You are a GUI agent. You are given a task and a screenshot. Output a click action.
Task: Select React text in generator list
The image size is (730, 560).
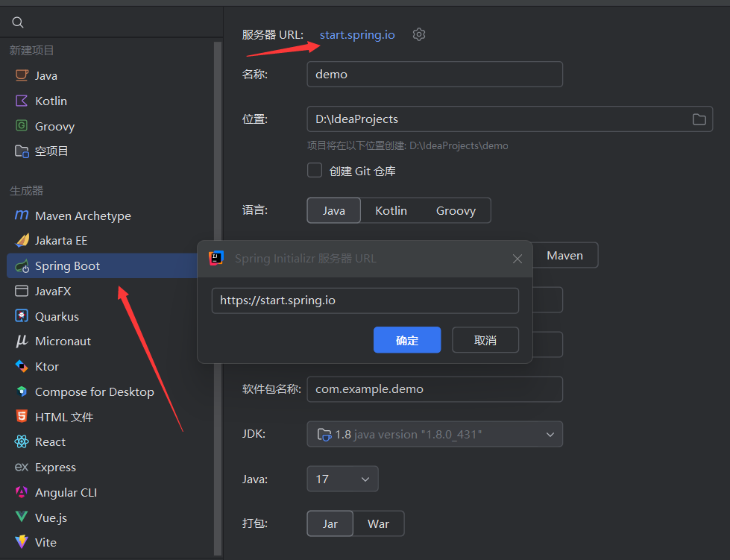click(50, 441)
